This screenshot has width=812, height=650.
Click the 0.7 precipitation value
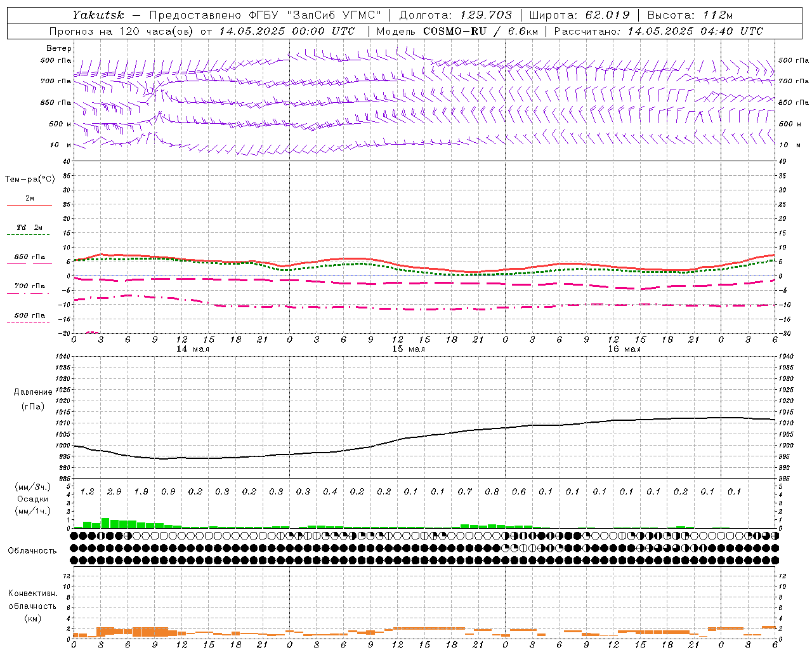(x=465, y=492)
